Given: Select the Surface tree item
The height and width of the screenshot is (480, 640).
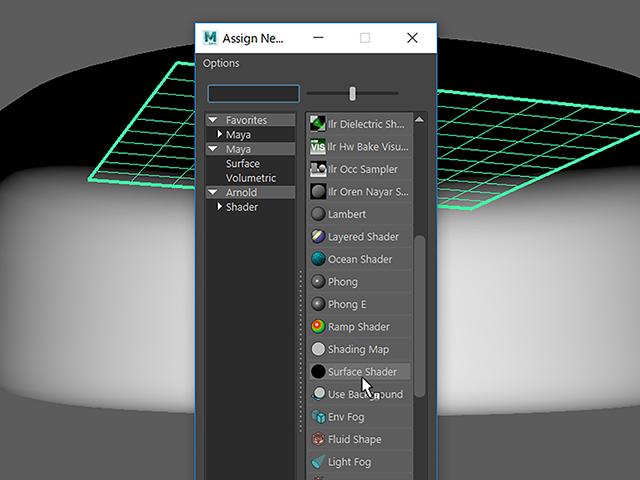Looking at the screenshot, I should coord(242,163).
